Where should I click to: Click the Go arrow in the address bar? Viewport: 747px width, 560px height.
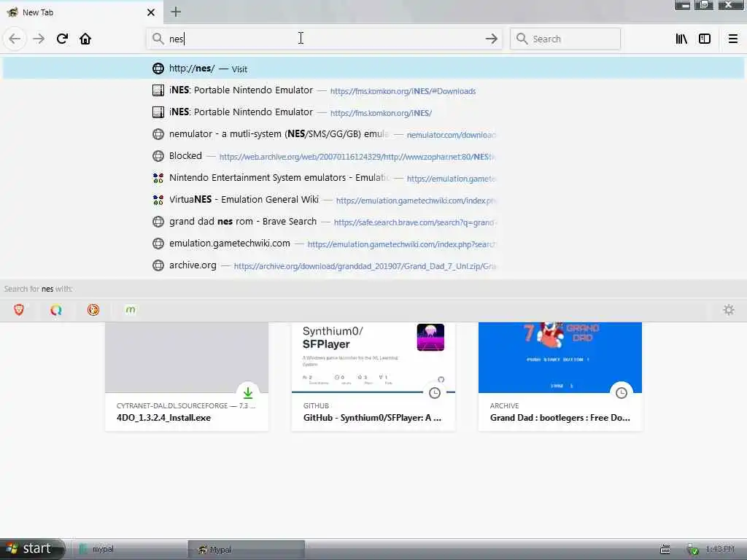(491, 39)
